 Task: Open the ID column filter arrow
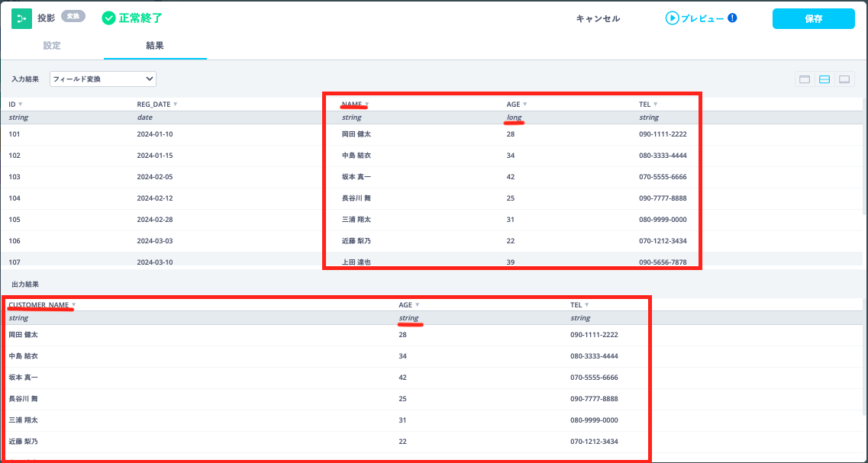tap(21, 104)
